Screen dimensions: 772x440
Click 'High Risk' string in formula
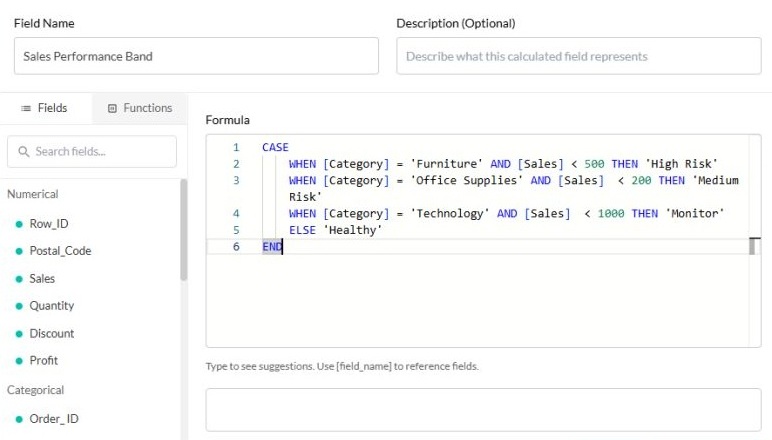click(681, 164)
